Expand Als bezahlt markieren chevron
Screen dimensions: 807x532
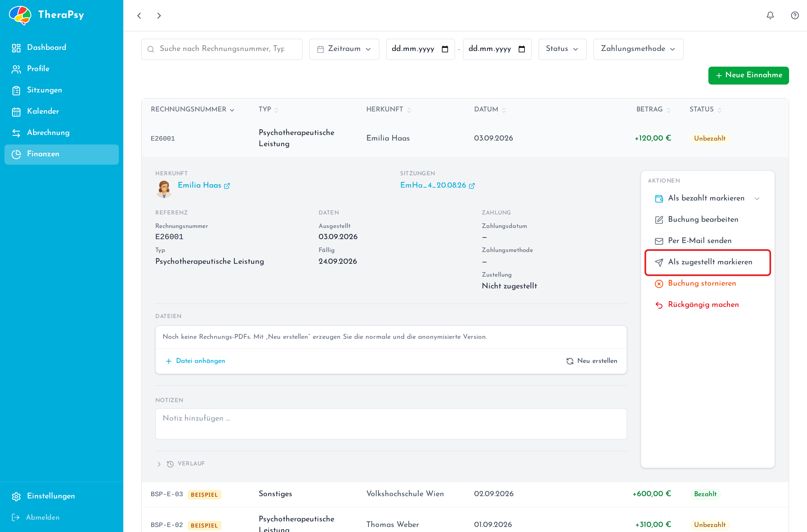coord(757,199)
